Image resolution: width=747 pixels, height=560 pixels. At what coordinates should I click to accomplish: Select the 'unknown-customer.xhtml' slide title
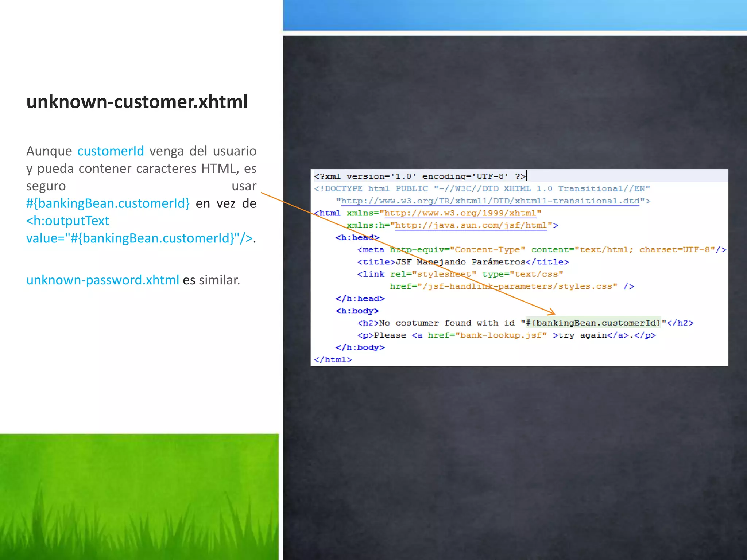(137, 101)
